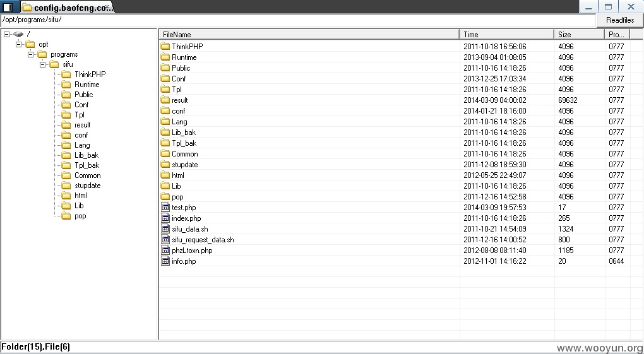Sort by the Time column header
This screenshot has height=354, width=644.
[x=506, y=35]
